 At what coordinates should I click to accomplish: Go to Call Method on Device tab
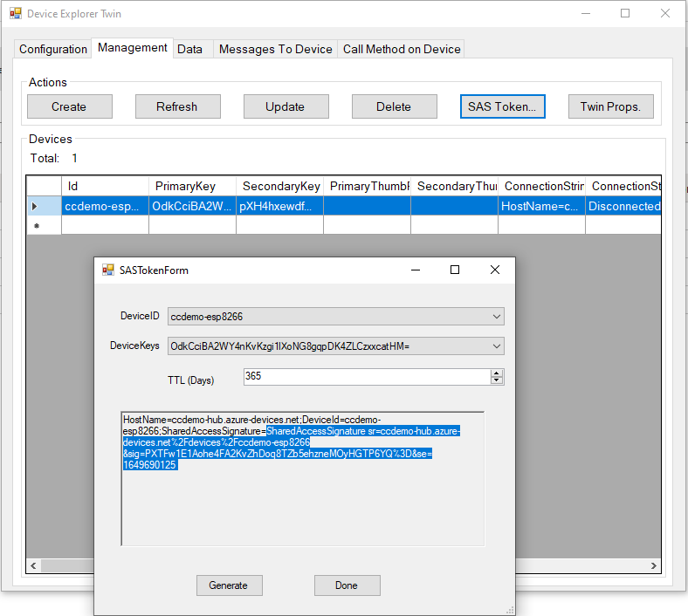pos(402,49)
